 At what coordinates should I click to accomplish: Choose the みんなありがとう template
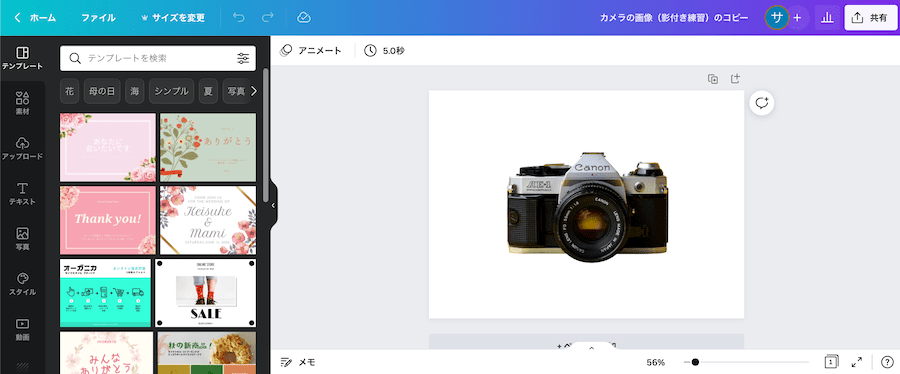(106, 352)
